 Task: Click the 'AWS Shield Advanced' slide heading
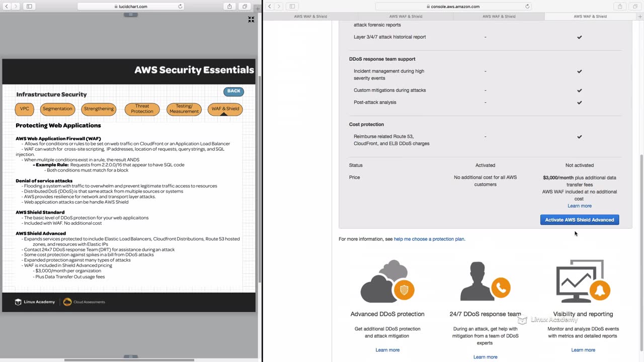point(41,233)
